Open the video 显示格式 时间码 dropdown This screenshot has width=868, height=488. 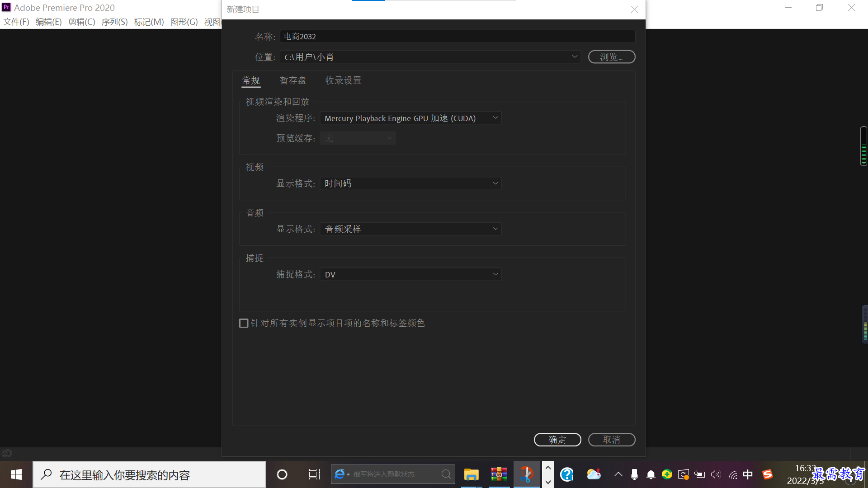pos(410,183)
